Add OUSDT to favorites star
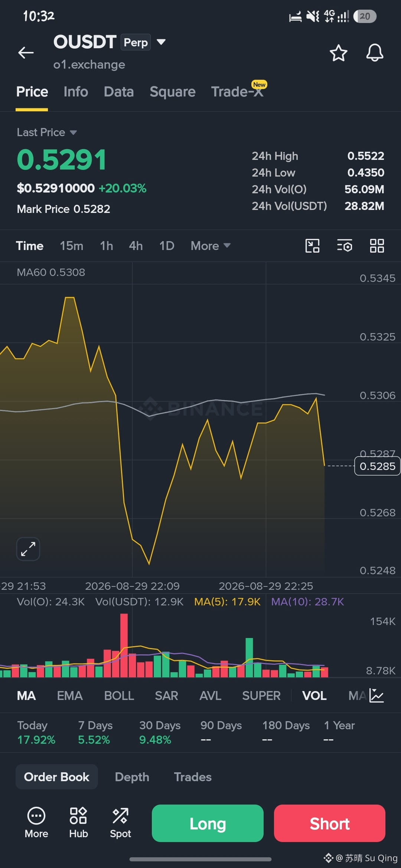401x868 pixels. pos(338,53)
